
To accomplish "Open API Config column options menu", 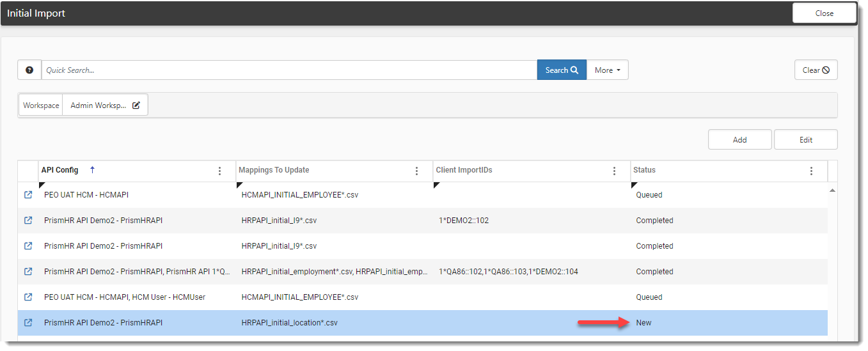I will click(x=220, y=171).
